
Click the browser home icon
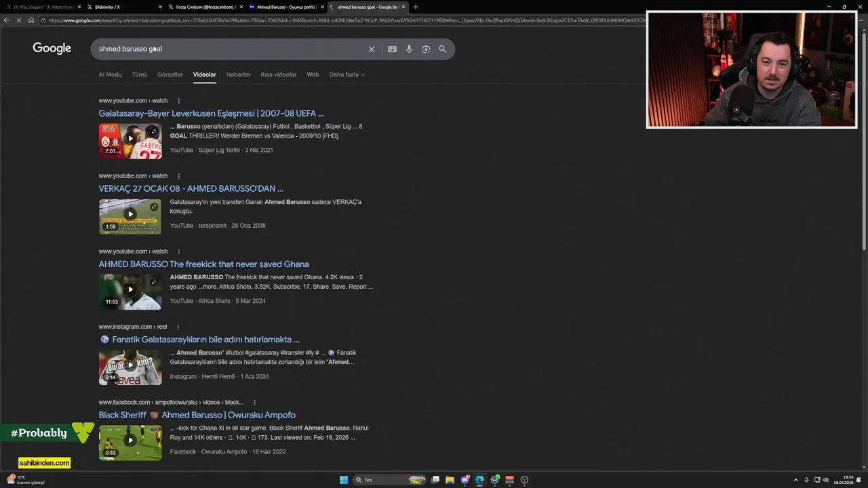(x=31, y=20)
